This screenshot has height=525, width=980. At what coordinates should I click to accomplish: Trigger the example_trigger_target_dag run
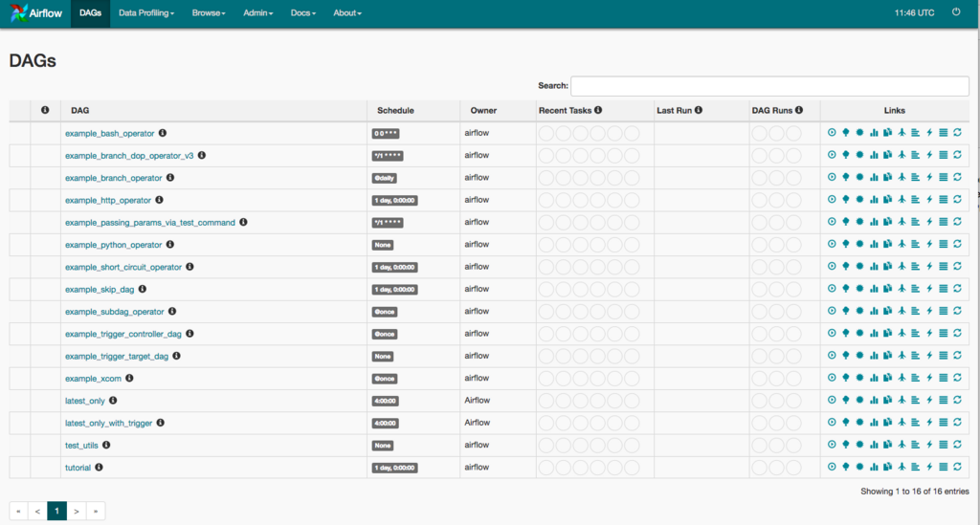[x=832, y=356]
